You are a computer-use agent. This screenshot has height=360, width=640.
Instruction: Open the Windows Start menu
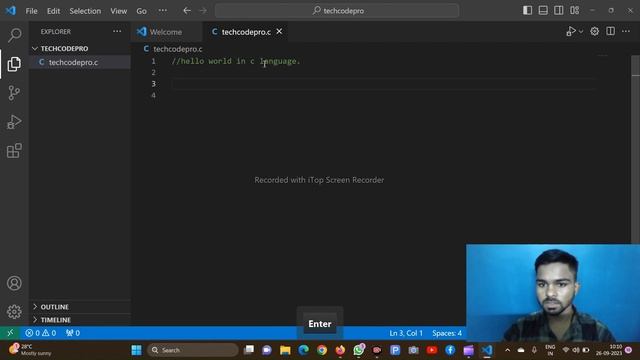(x=136, y=350)
